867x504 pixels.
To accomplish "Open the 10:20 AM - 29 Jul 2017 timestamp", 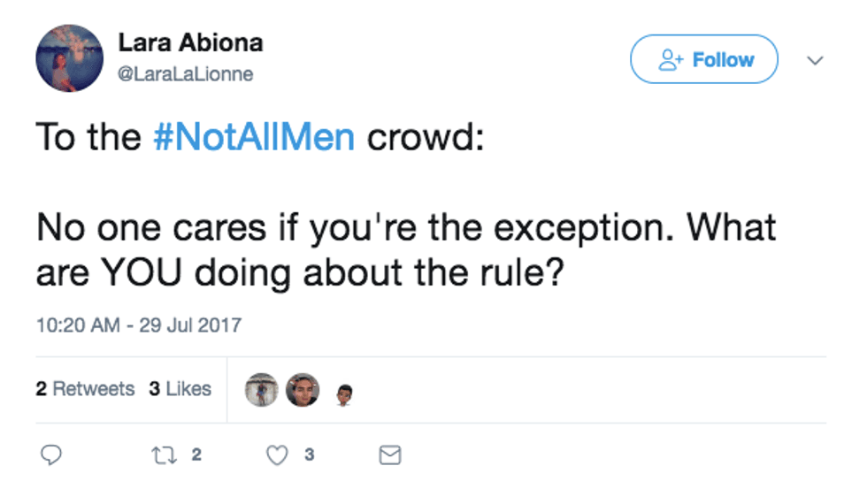I will coord(138,325).
